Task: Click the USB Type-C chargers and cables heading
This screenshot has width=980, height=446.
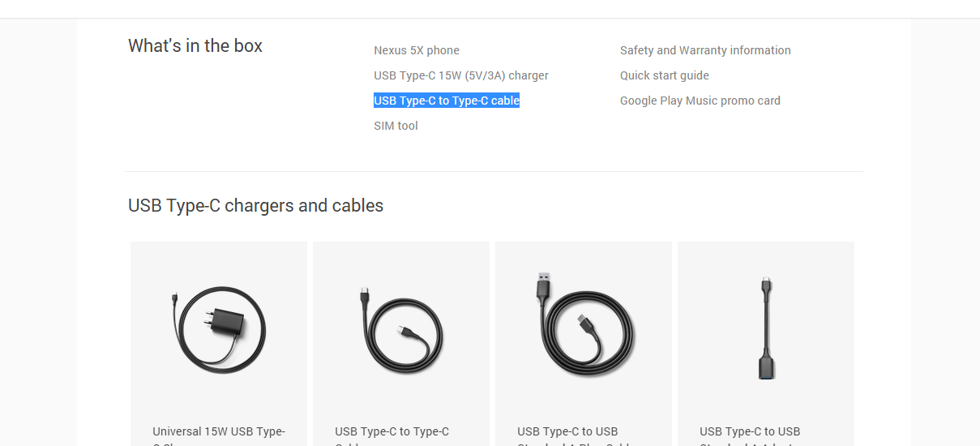Action: tap(255, 205)
